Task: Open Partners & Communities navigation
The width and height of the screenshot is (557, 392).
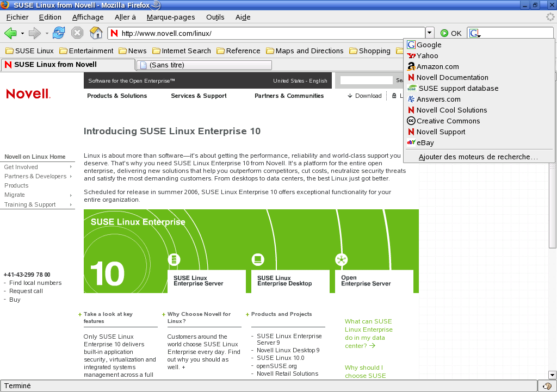Action: click(x=289, y=96)
